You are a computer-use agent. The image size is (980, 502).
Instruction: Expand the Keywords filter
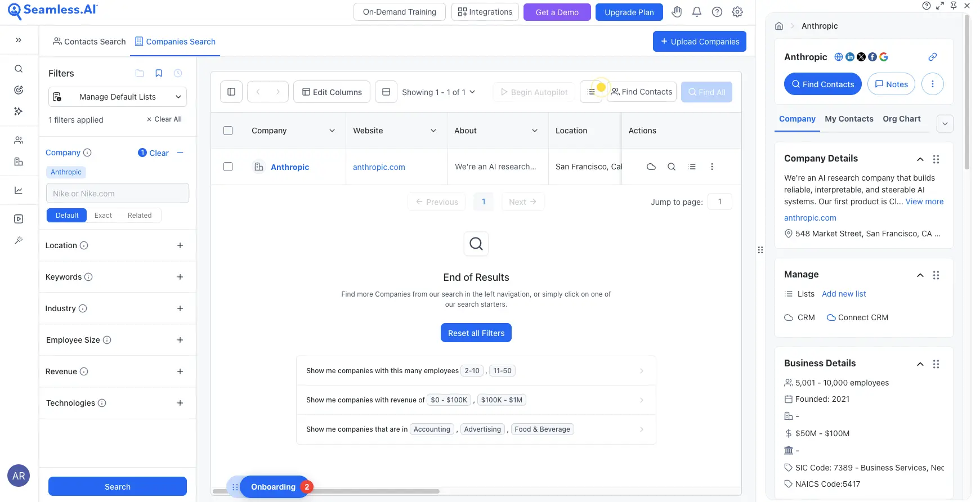click(x=180, y=277)
